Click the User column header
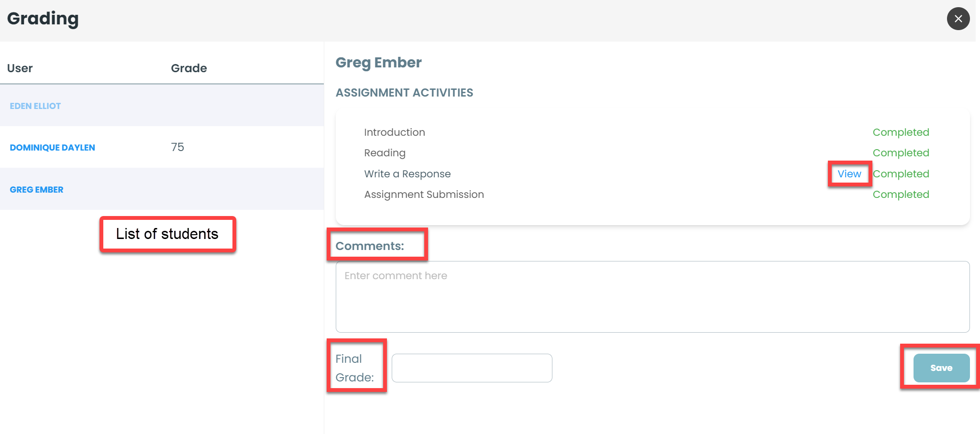The image size is (980, 434). point(20,68)
